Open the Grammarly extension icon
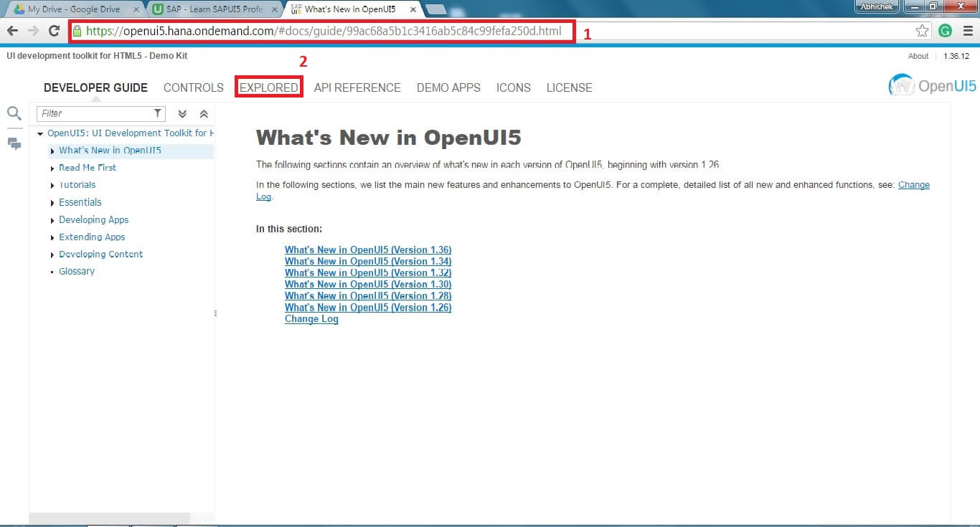Image resolution: width=980 pixels, height=527 pixels. (945, 31)
